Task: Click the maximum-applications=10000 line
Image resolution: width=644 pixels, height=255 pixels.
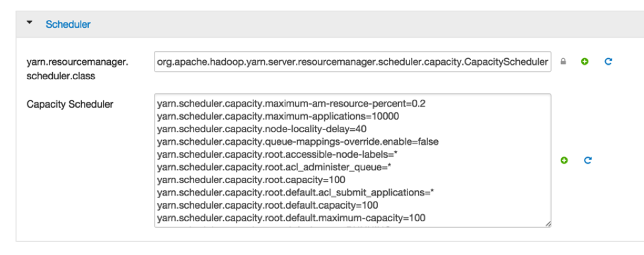Action: 277,117
